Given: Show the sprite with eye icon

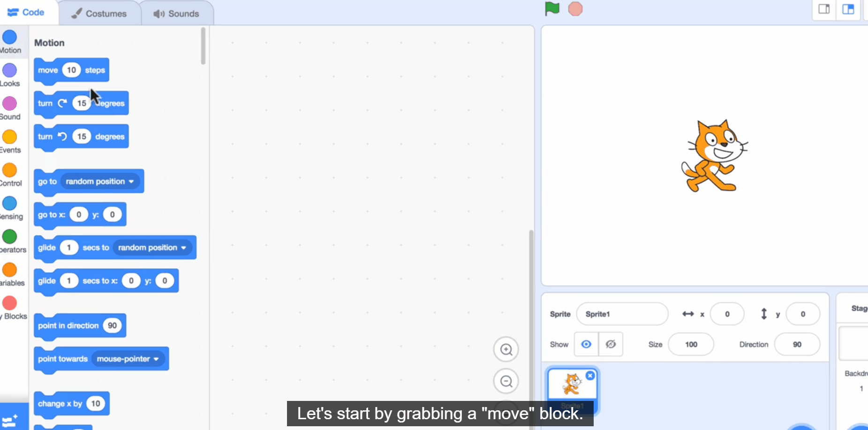Looking at the screenshot, I should click(x=586, y=344).
